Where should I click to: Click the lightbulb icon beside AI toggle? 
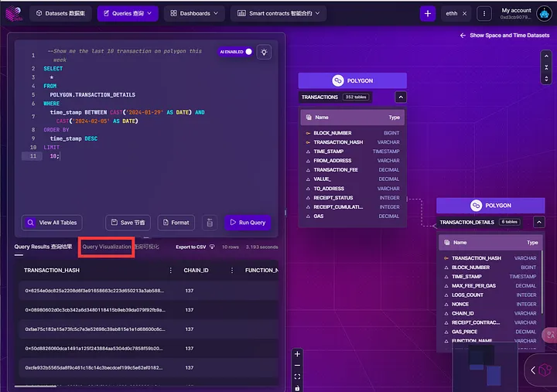265,52
